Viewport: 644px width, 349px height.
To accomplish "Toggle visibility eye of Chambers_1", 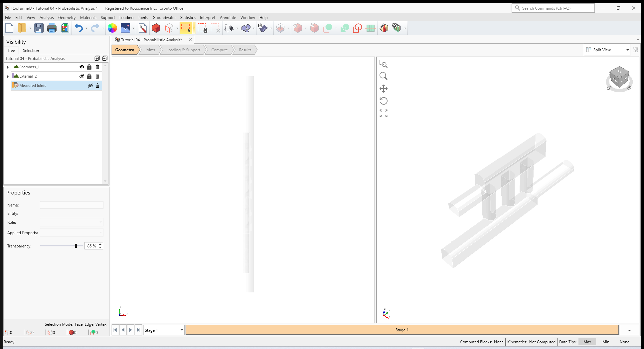I will tap(82, 67).
